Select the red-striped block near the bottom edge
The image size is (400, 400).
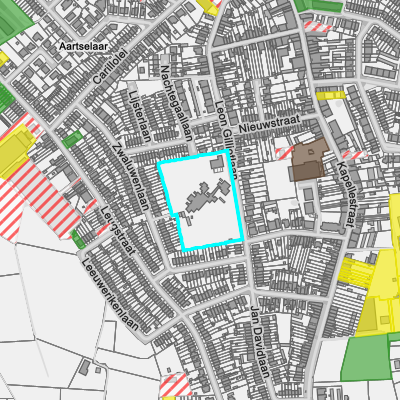pyautogui.click(x=175, y=385)
